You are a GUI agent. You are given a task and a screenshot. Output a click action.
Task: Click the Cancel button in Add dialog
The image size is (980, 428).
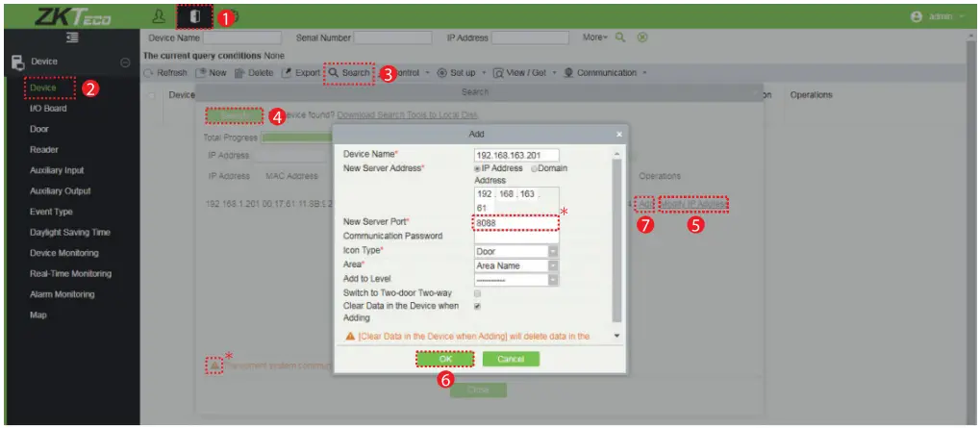(x=511, y=360)
